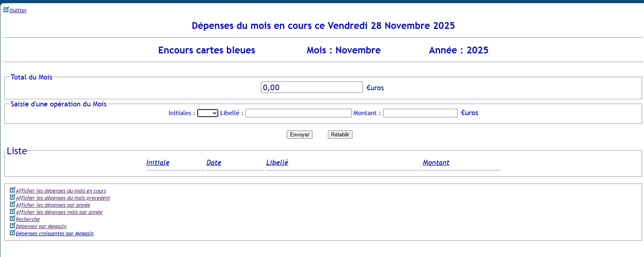The image size is (644, 257).
Task: Click icon beside 'dépenses du mois precedent'
Action: [x=12, y=197]
